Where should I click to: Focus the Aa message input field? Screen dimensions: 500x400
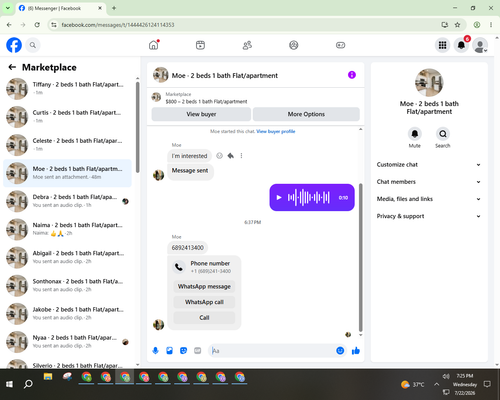(x=273, y=351)
